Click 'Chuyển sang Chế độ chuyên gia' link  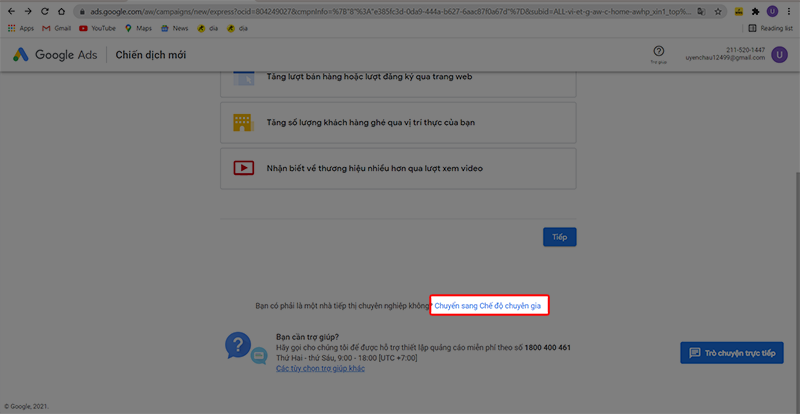(x=490, y=306)
